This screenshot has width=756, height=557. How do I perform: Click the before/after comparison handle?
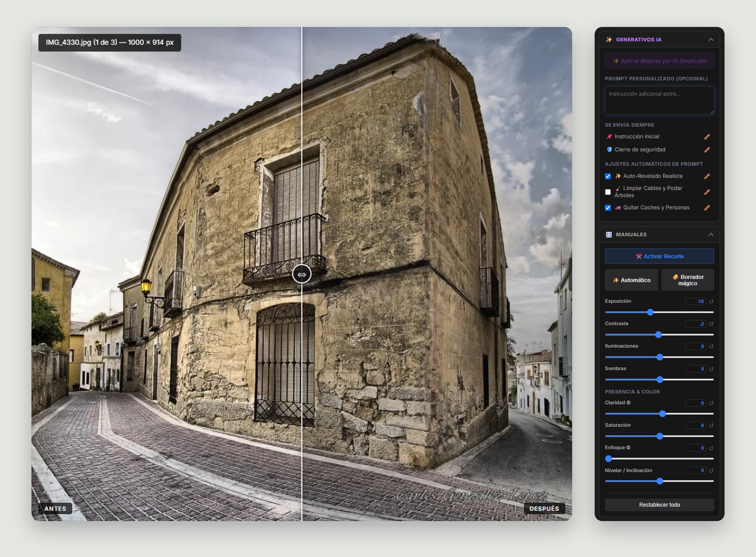(x=302, y=274)
